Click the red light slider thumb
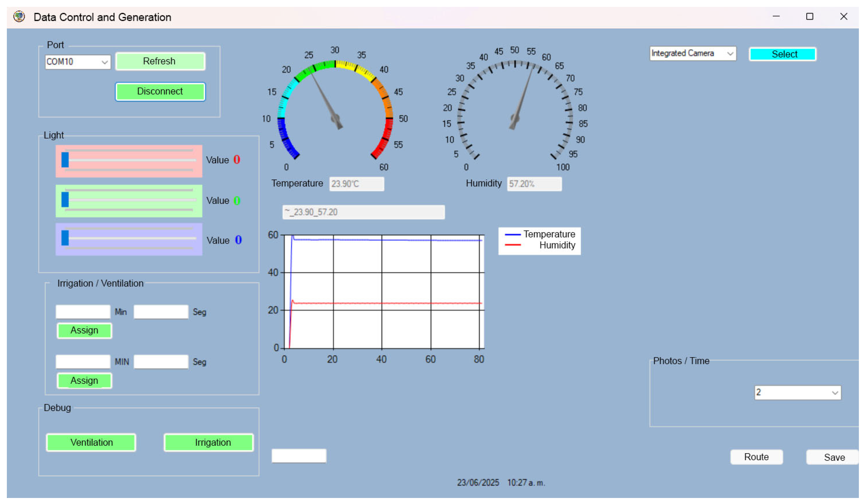866x504 pixels. (65, 160)
